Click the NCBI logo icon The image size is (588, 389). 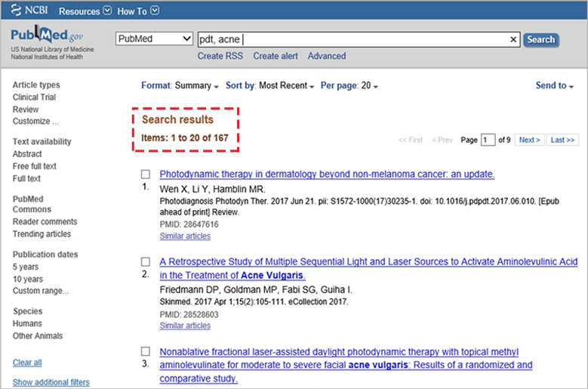[x=29, y=10]
